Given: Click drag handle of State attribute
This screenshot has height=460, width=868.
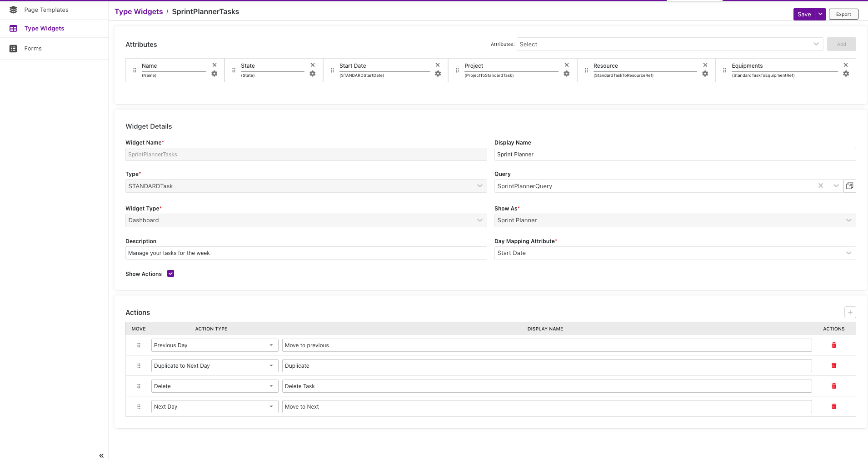Looking at the screenshot, I should (x=234, y=70).
